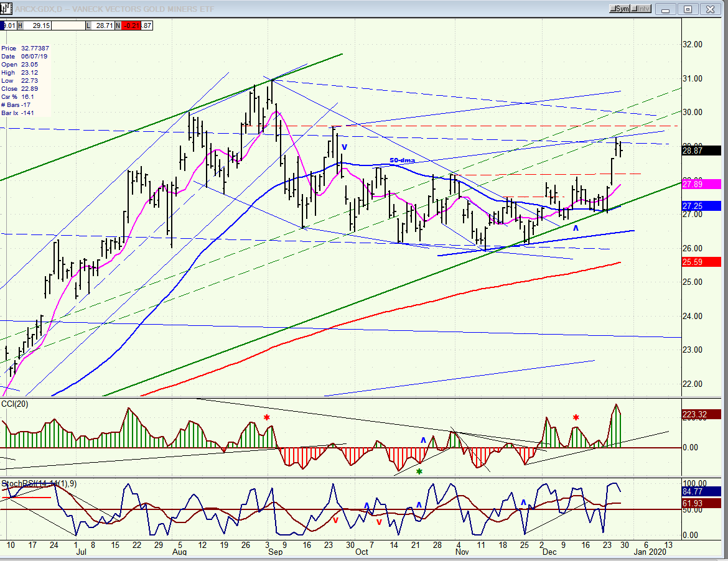Click the Date 06/07/19 cursor readout

pyautogui.click(x=24, y=57)
